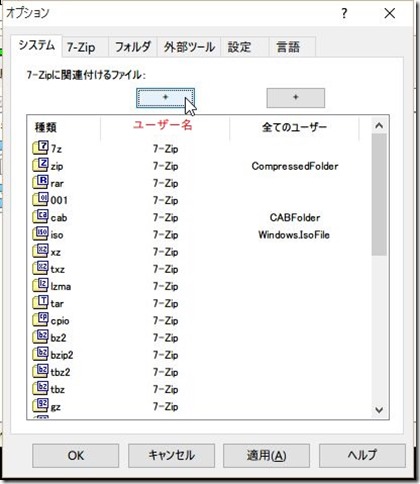
Task: Click the 7-Zip user value in lzma row
Action: 166,286
